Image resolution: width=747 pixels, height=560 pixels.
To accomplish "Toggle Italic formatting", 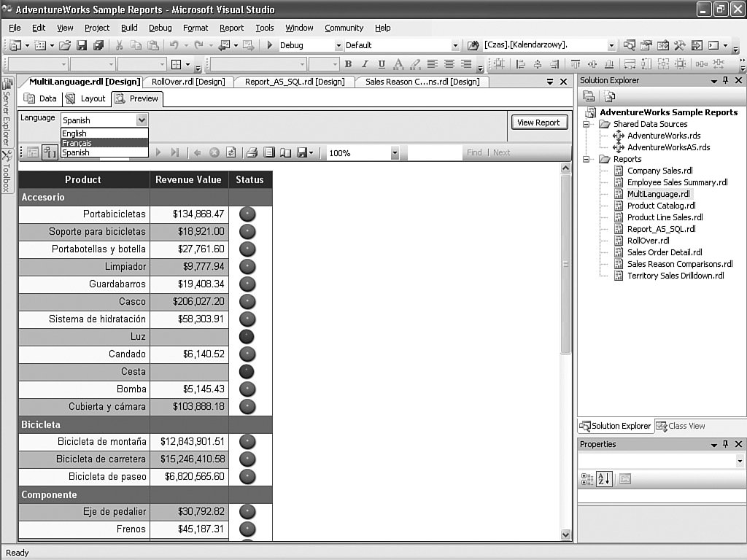I will (x=365, y=64).
